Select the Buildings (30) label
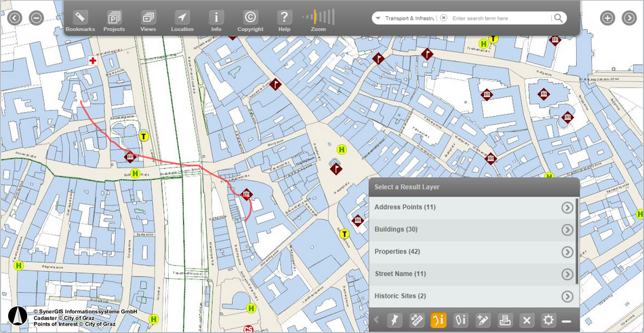 pyautogui.click(x=397, y=229)
